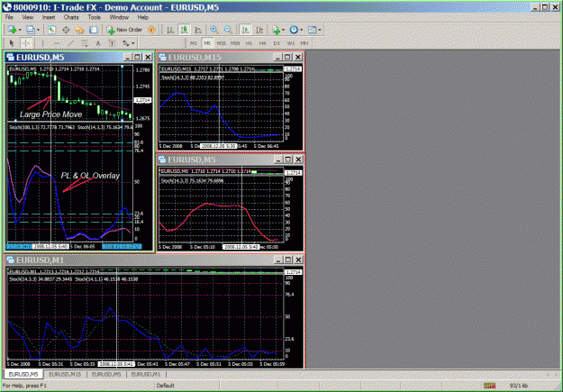Viewport: 563px width, 392px height.
Task: Click the Zoom In magnifier icon
Action: click(x=214, y=30)
